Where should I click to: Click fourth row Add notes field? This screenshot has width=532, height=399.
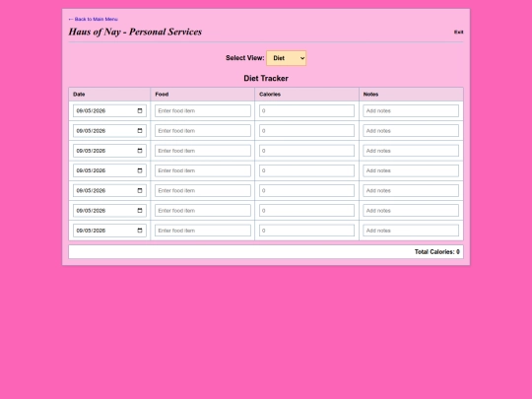pyautogui.click(x=411, y=170)
